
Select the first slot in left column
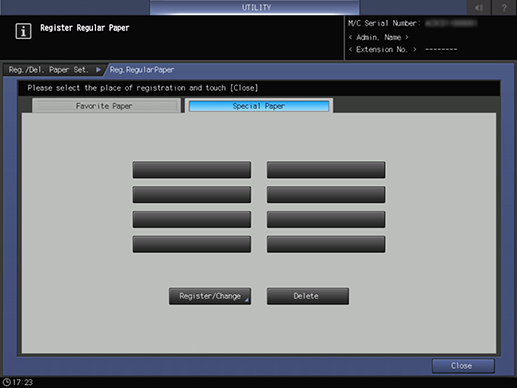point(192,170)
